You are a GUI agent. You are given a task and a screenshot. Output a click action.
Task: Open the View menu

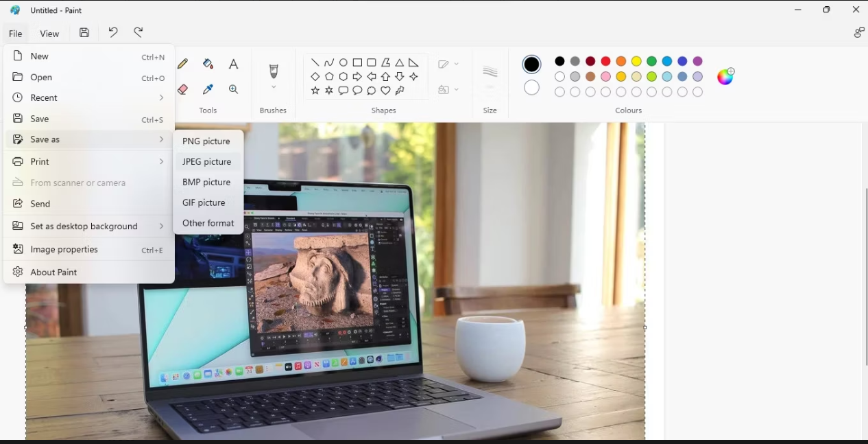[x=49, y=33]
